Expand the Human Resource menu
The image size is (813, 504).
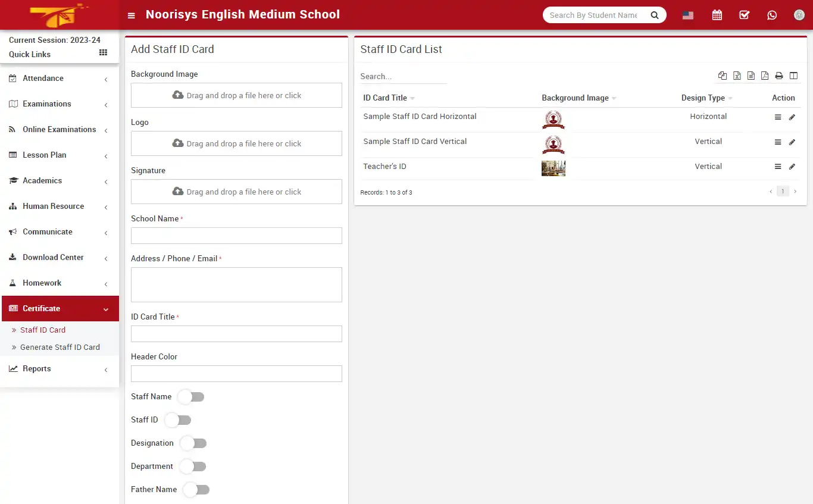(x=53, y=206)
